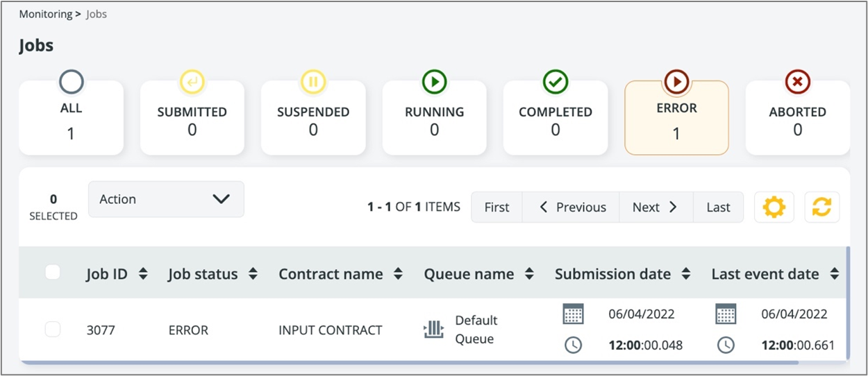
Task: Click the Aborted red X icon
Action: pyautogui.click(x=797, y=82)
